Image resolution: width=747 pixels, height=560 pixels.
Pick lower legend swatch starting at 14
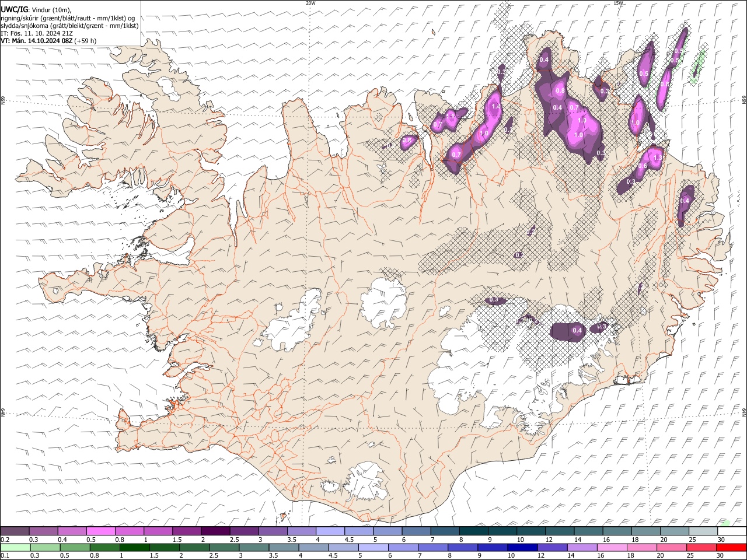tap(582, 547)
